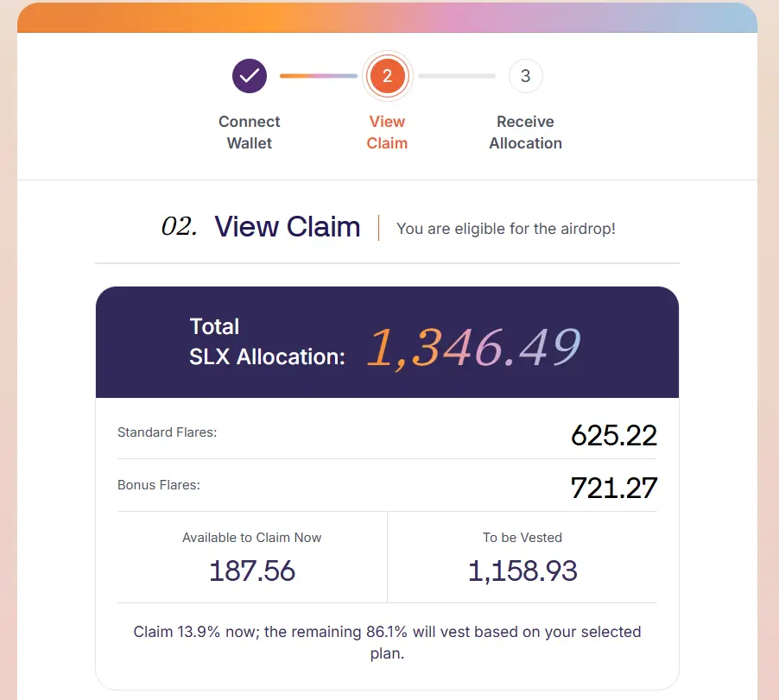The image size is (779, 700).
Task: Click the View Claim heading
Action: click(x=287, y=227)
